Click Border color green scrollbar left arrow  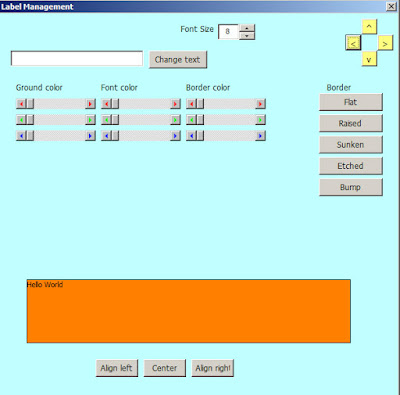point(191,120)
